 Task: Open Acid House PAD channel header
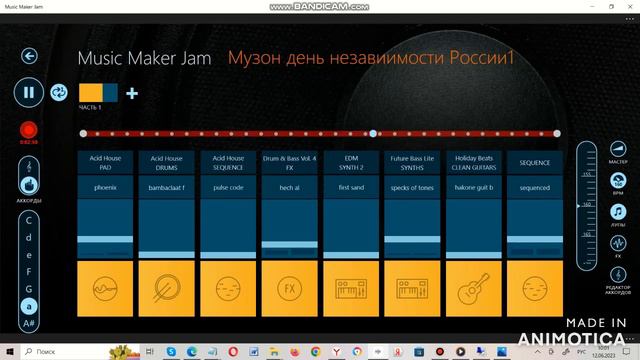click(105, 162)
